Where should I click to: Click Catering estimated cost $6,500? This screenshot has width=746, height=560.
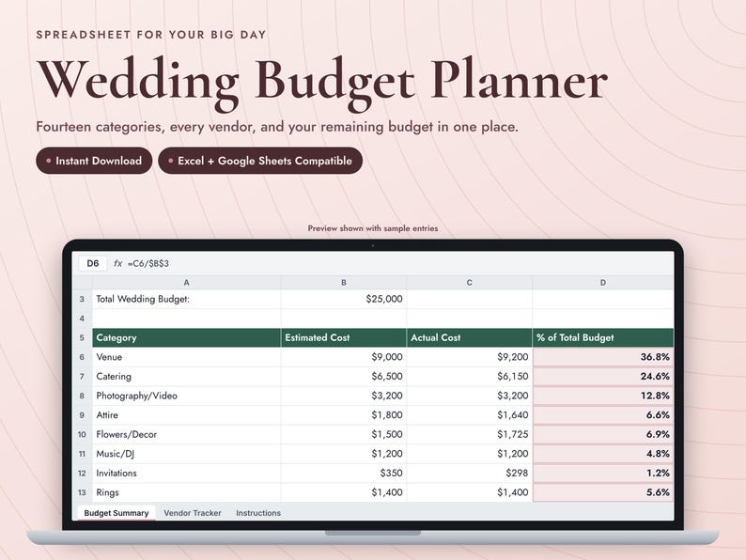pyautogui.click(x=344, y=377)
